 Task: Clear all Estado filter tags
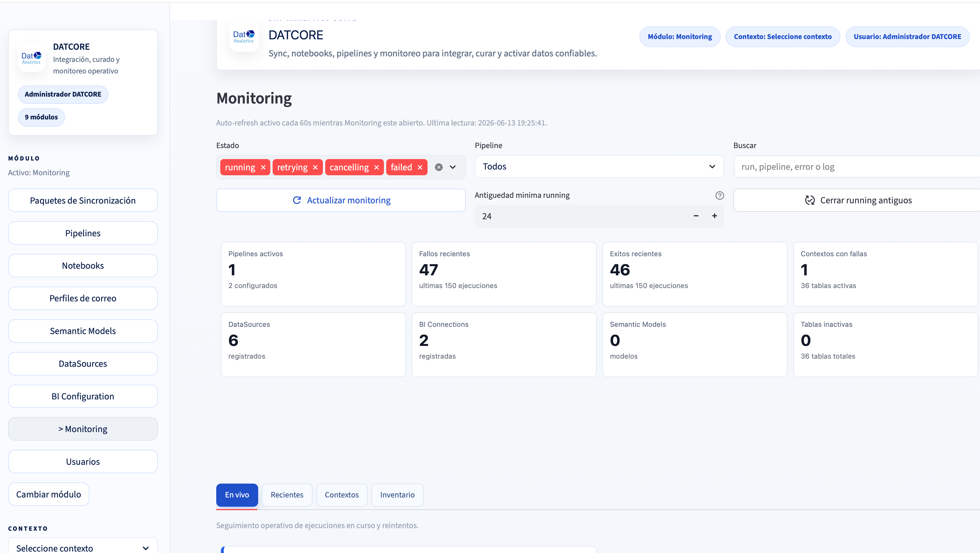(439, 167)
